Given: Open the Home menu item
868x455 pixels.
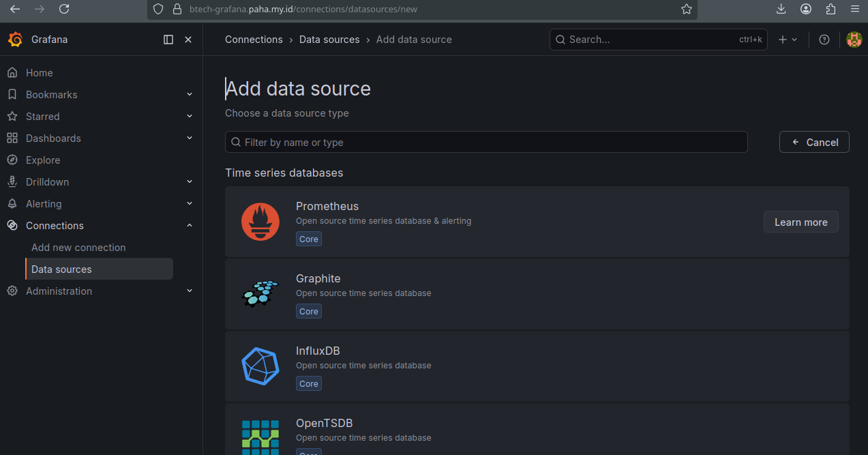Looking at the screenshot, I should tap(40, 73).
